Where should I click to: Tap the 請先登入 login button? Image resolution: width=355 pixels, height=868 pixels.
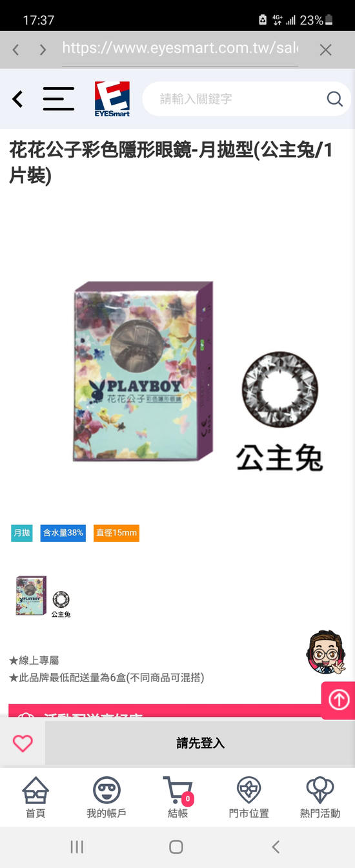(200, 743)
